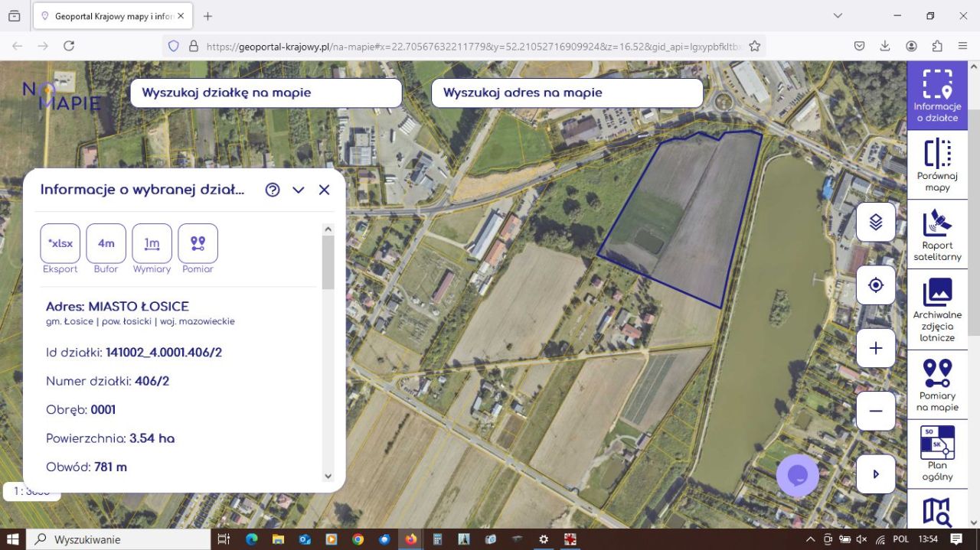
Task: Click the Obwód 781 m value
Action: pos(110,467)
